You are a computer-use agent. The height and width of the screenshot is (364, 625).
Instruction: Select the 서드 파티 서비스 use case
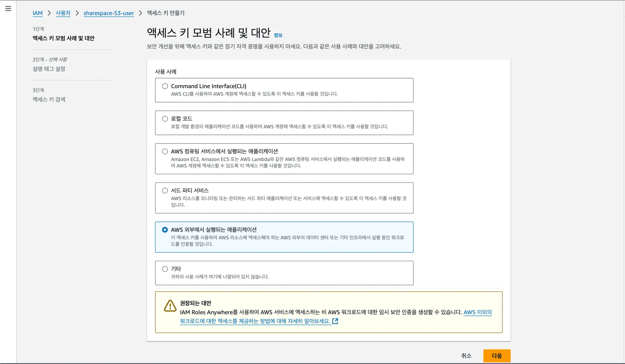pos(165,190)
